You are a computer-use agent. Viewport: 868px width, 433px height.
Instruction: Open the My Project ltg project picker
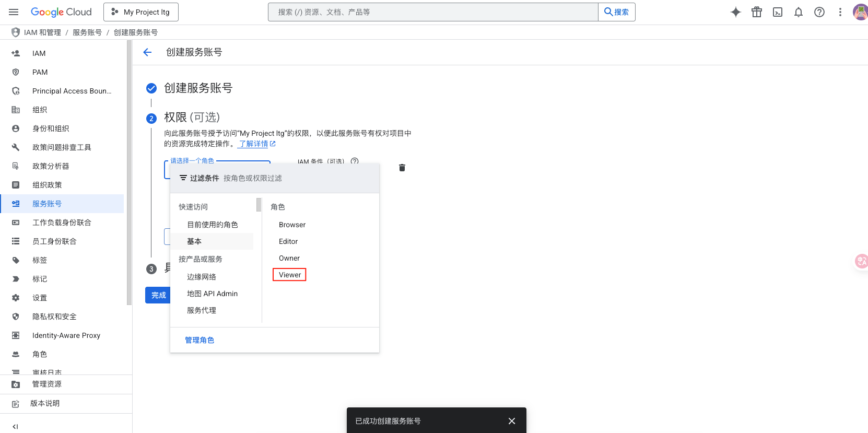coord(141,12)
